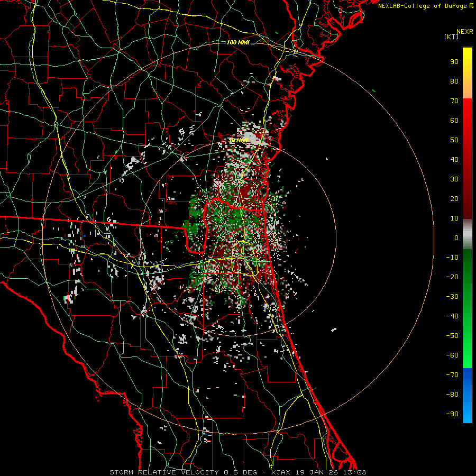
Task: Click the -10 value on the velocity scale
Action: (452, 258)
